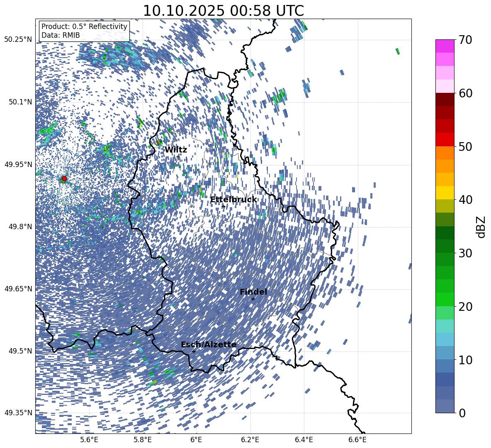Click the Findel city label
The image size is (491, 448).
click(x=253, y=292)
